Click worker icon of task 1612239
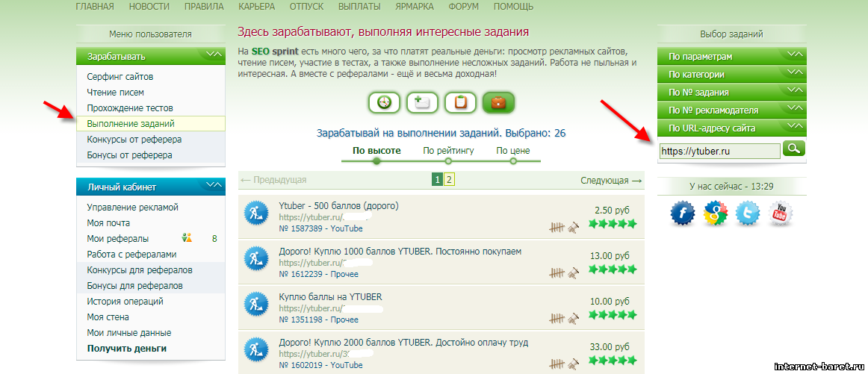Screen dimensions: 868x374 256,258
